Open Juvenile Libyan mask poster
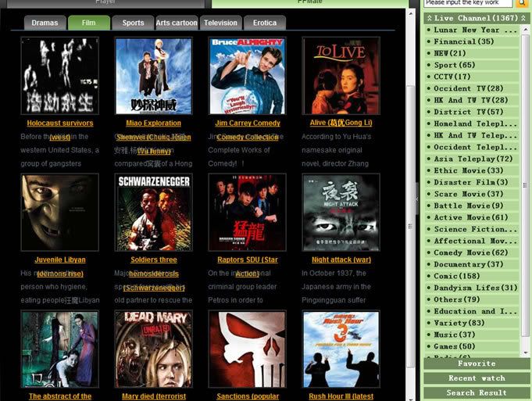 tap(59, 212)
